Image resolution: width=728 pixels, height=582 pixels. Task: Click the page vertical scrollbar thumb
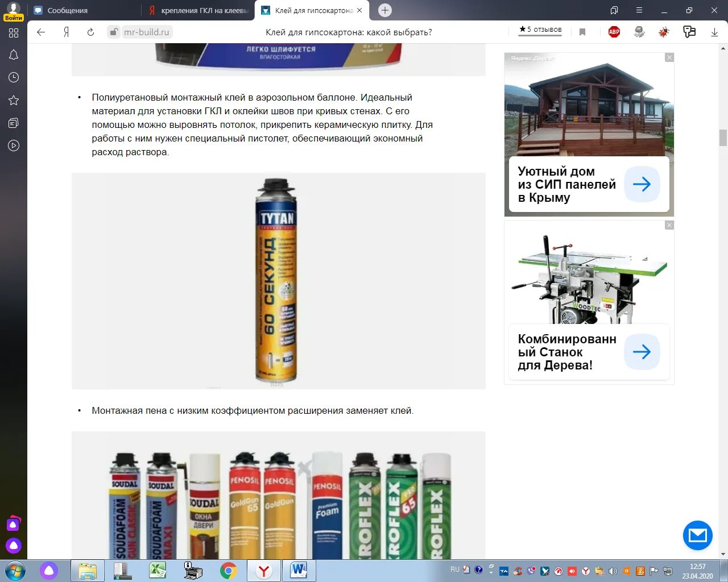723,138
